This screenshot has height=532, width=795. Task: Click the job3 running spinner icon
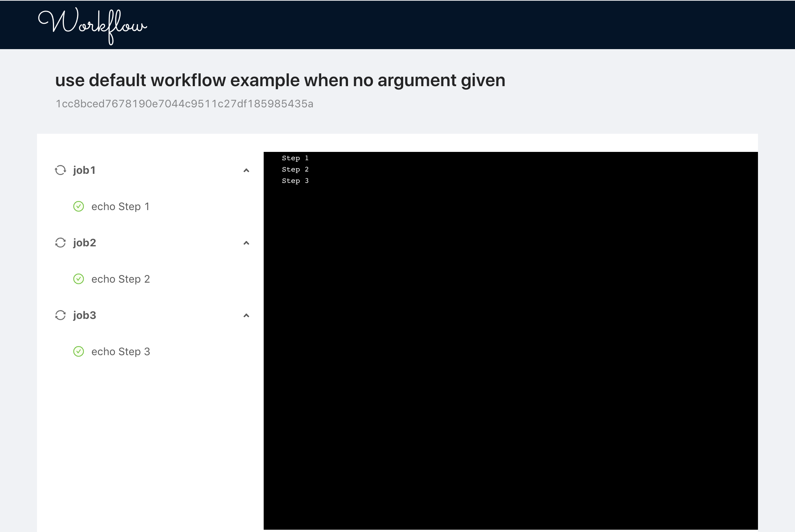click(x=60, y=315)
